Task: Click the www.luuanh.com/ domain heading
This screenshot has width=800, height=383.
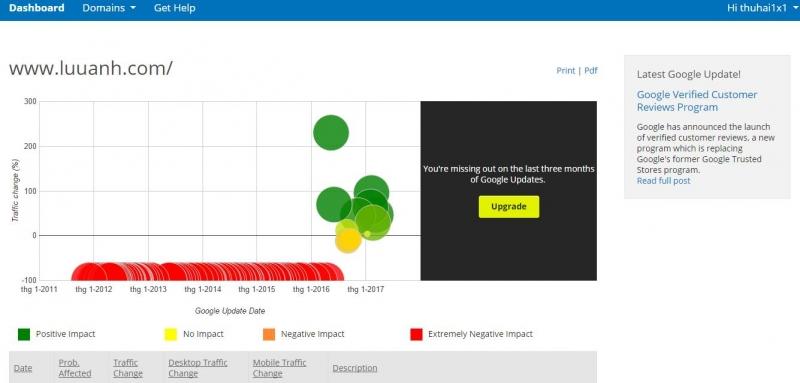Action: [90, 68]
